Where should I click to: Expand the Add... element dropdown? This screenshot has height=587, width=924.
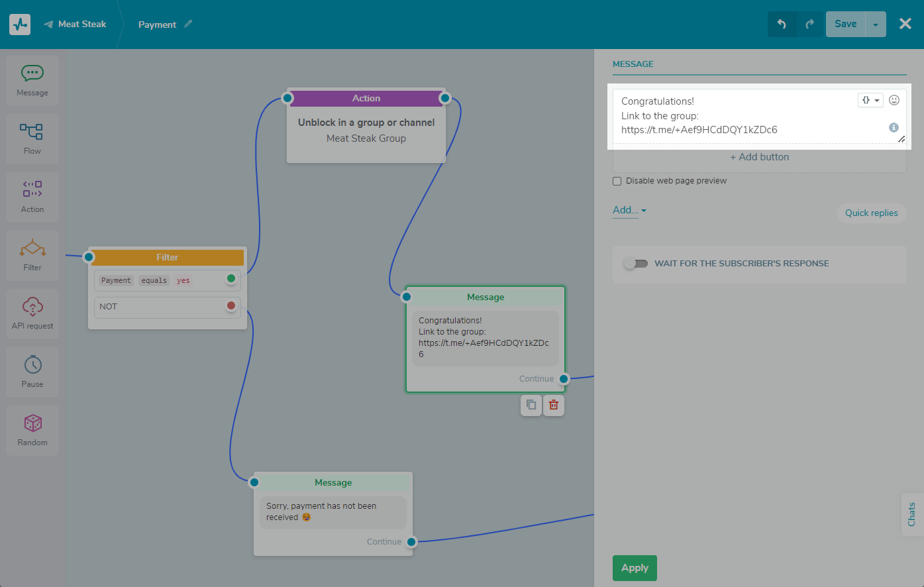[x=629, y=210]
